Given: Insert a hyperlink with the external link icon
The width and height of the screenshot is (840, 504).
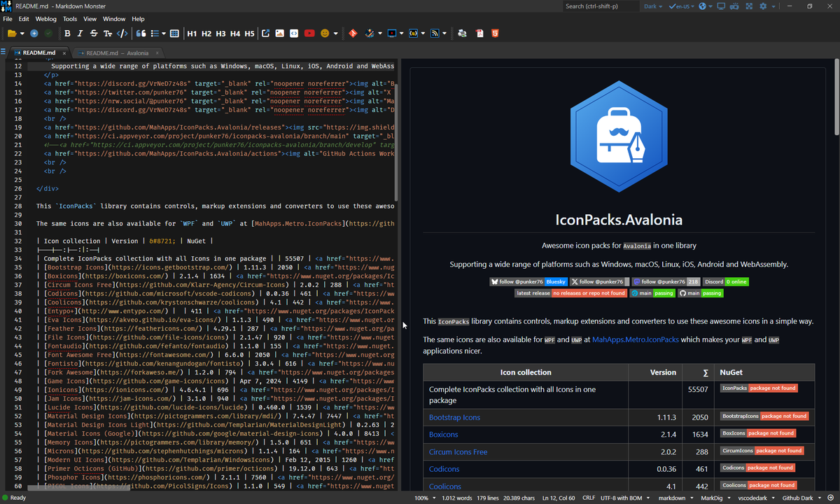Looking at the screenshot, I should pos(266,33).
